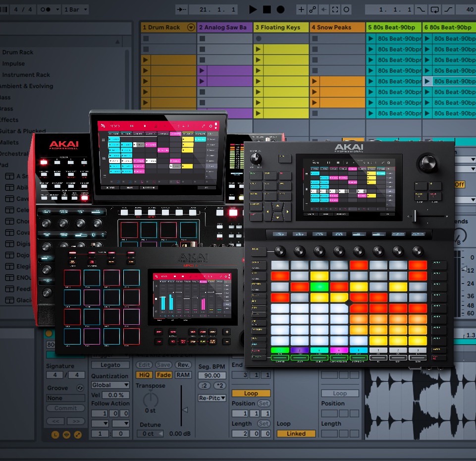
Task: Select the 3 Floating Keys track header
Action: point(281,27)
